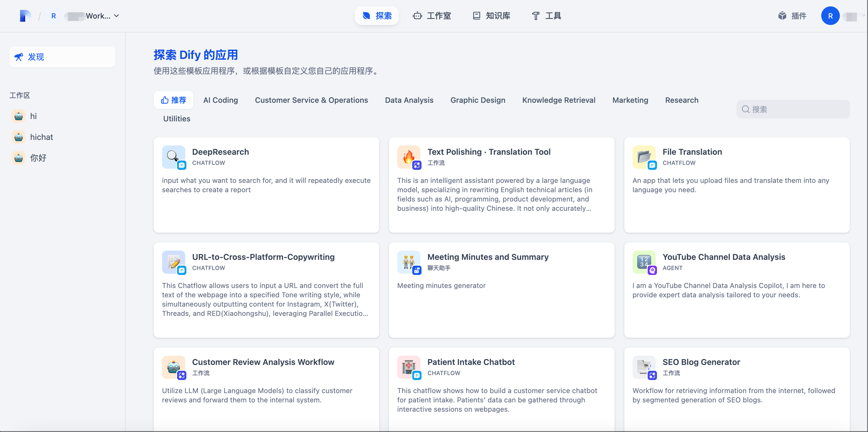This screenshot has height=432, width=868.
Task: Click the File Translation folder icon
Action: pyautogui.click(x=644, y=157)
